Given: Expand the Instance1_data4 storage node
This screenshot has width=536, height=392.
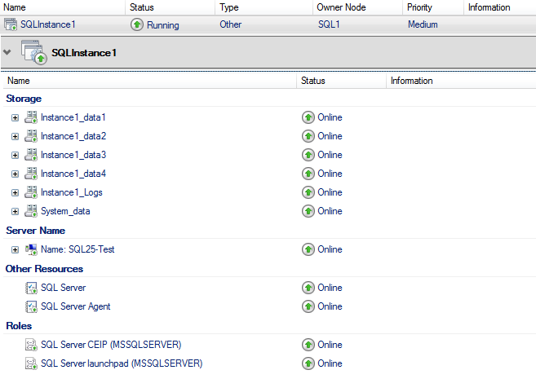Looking at the screenshot, I should pyautogui.click(x=15, y=174).
